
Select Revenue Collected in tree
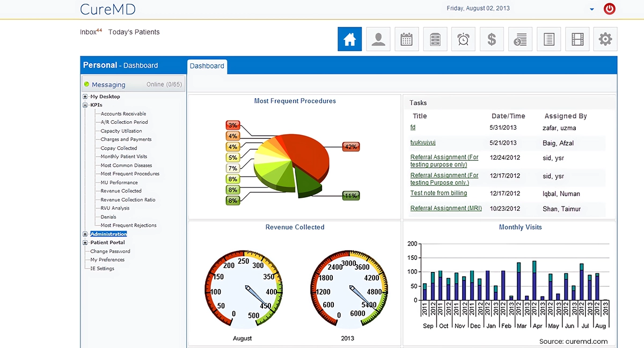[121, 191]
